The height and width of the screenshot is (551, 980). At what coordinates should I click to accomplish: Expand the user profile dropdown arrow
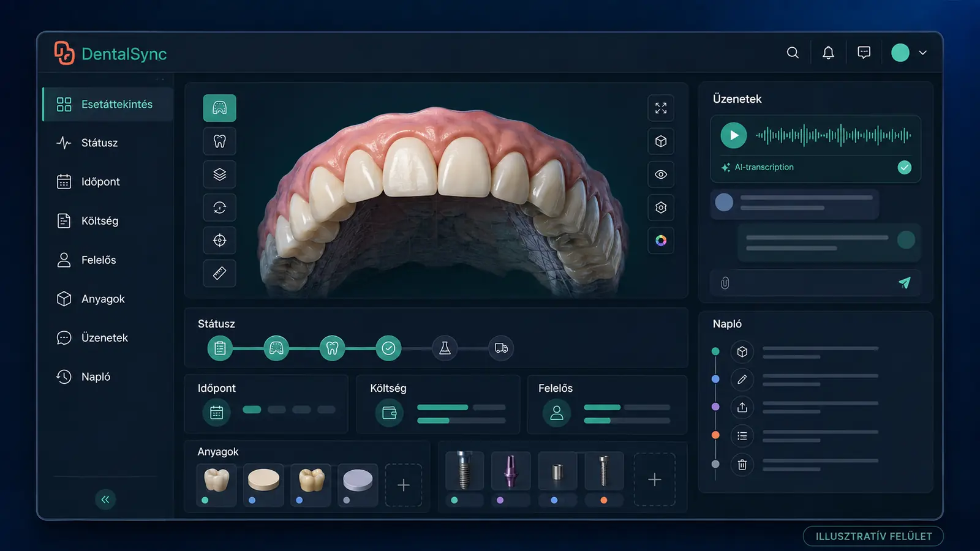[x=922, y=53]
